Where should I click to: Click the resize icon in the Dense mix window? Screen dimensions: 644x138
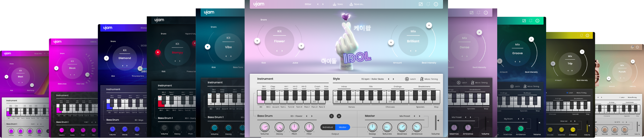point(471,13)
